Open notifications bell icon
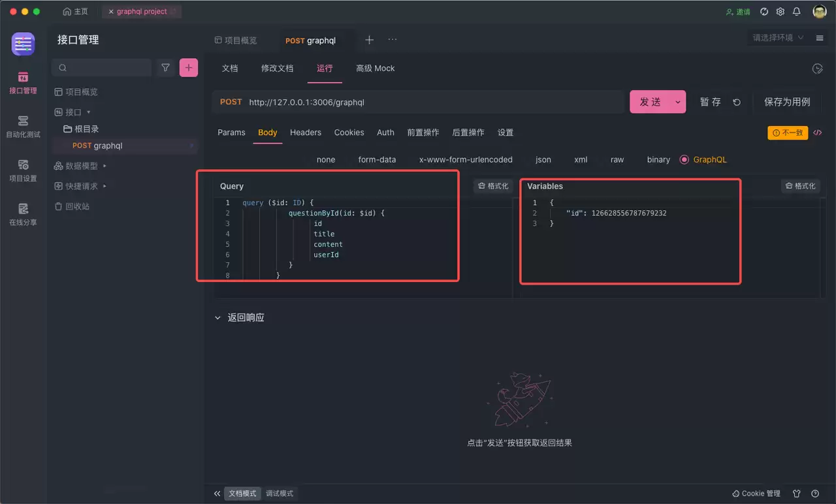The height and width of the screenshot is (504, 836). click(797, 12)
